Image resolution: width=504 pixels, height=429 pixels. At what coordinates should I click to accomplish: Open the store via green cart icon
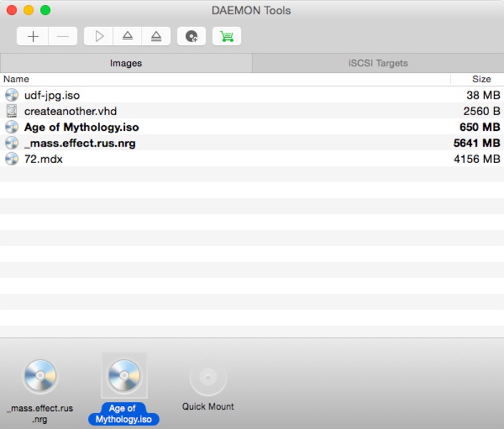click(x=227, y=36)
